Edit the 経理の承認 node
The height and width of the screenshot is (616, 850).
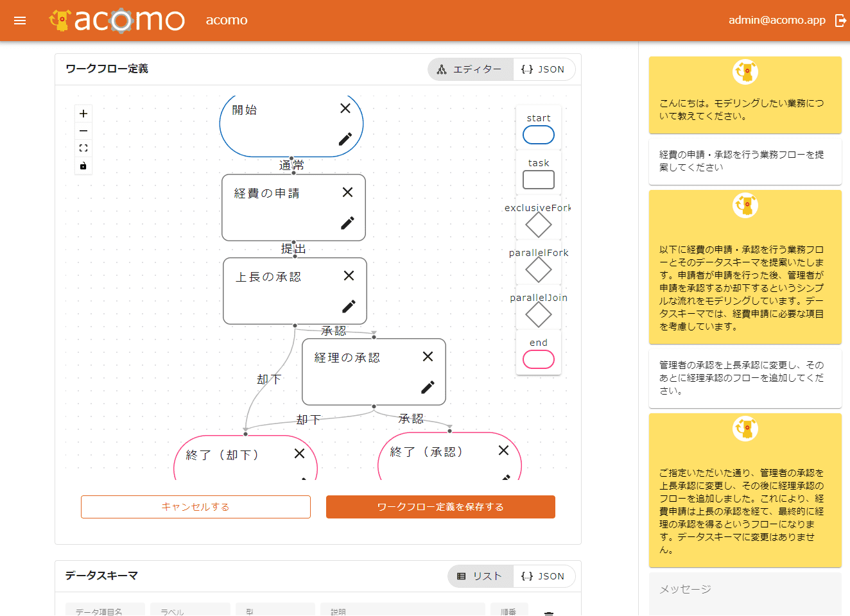[x=428, y=387]
